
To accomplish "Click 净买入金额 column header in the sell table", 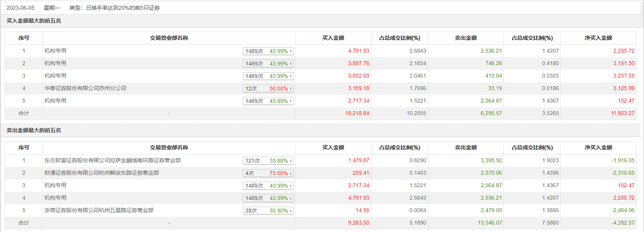I will click(x=598, y=147).
